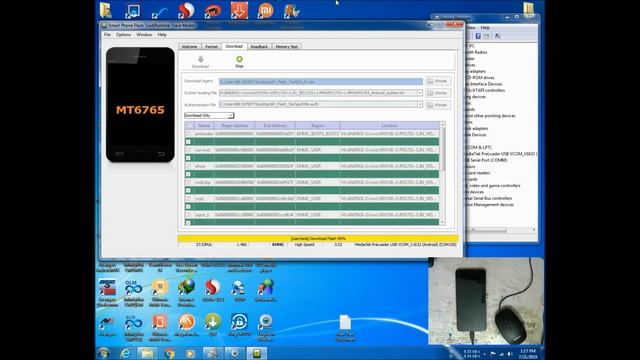Viewport: 640px width, 360px height.
Task: Open the yellow folder icon at desktop top-left
Action: 106,11
